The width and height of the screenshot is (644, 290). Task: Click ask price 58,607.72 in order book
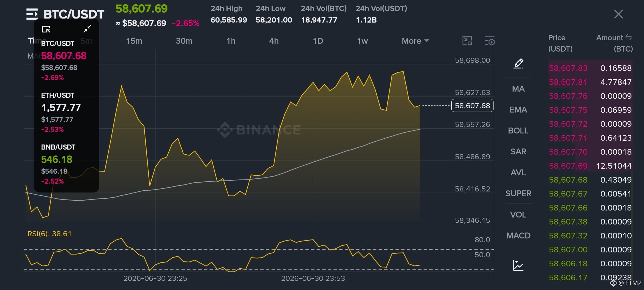(x=568, y=124)
